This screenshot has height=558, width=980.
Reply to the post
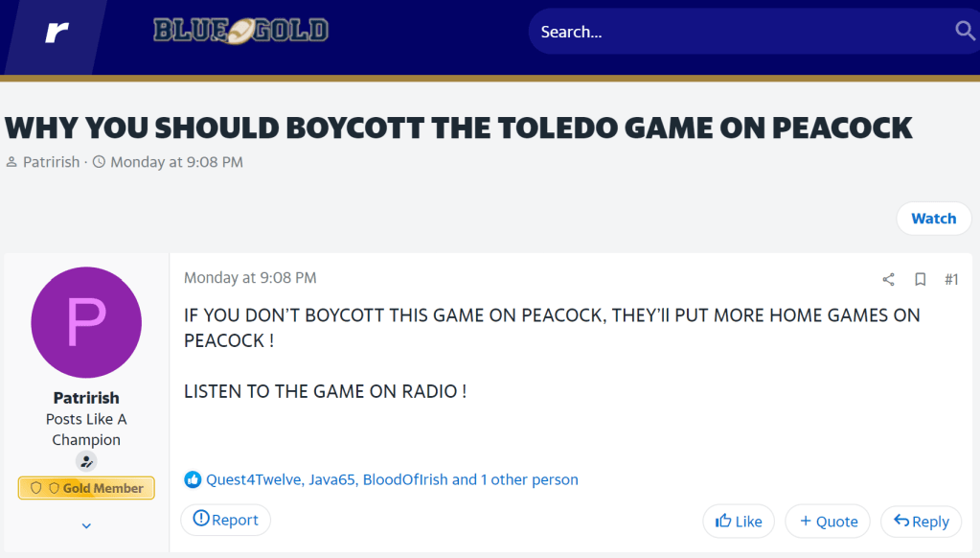(921, 522)
